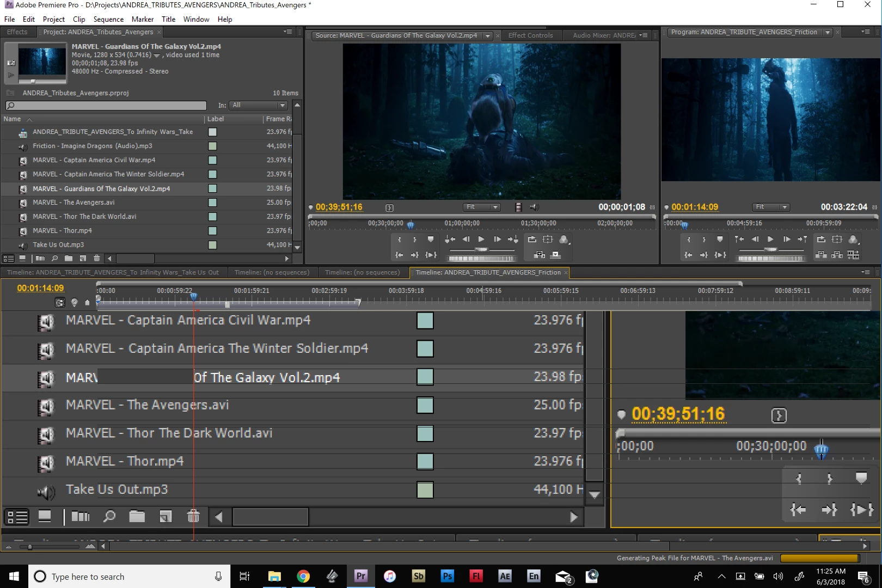882x588 pixels.
Task: Toggle Safe Margins in the Program monitor
Action: (x=837, y=239)
